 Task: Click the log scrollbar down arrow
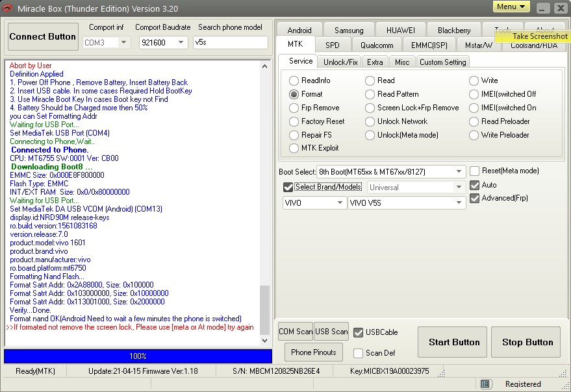(265, 341)
